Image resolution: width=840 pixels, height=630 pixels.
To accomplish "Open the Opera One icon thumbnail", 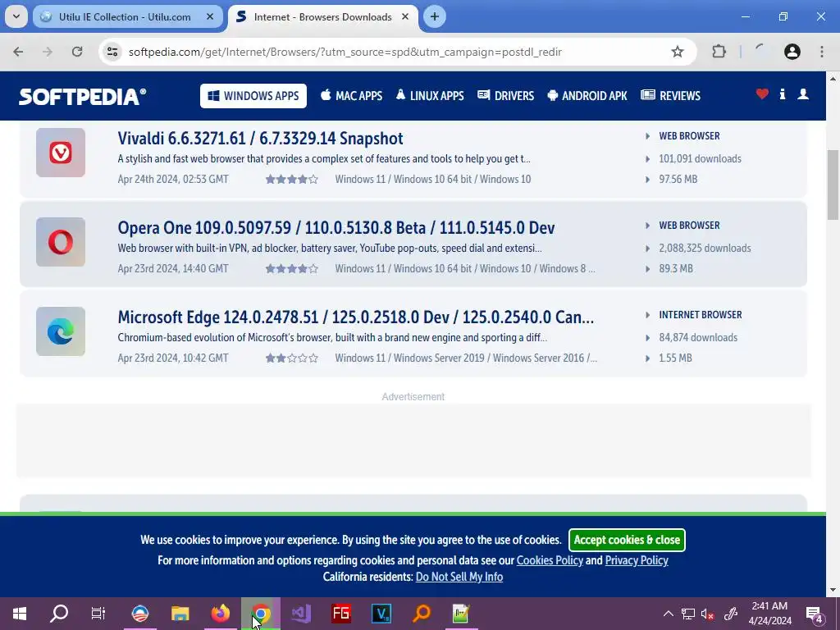I will (61, 242).
